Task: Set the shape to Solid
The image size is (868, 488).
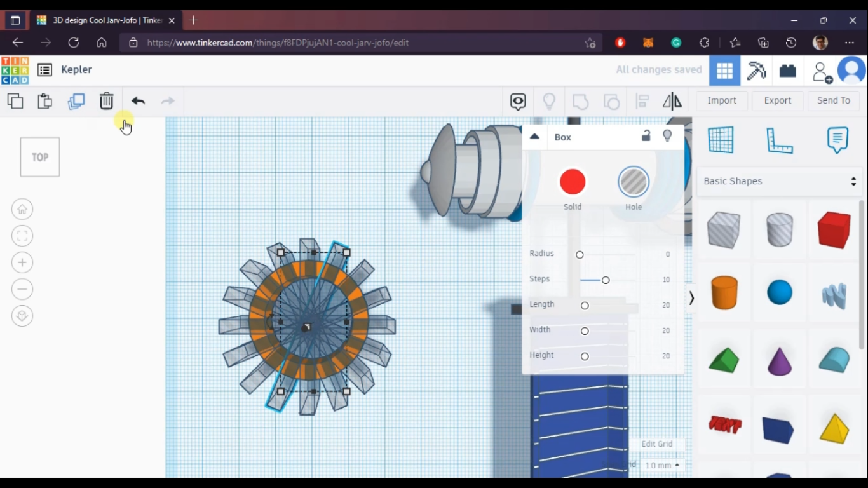Action: (573, 182)
